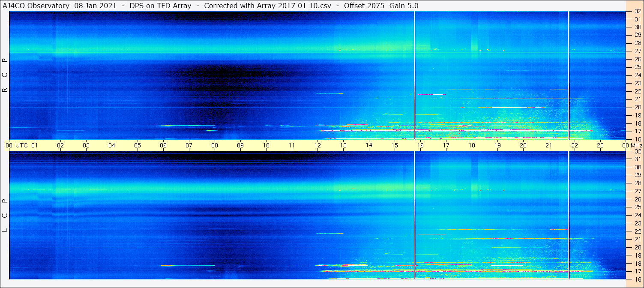This screenshot has height=288, width=644.
Task: Click the 20 hour label on the UTC axis
Action: (523, 145)
